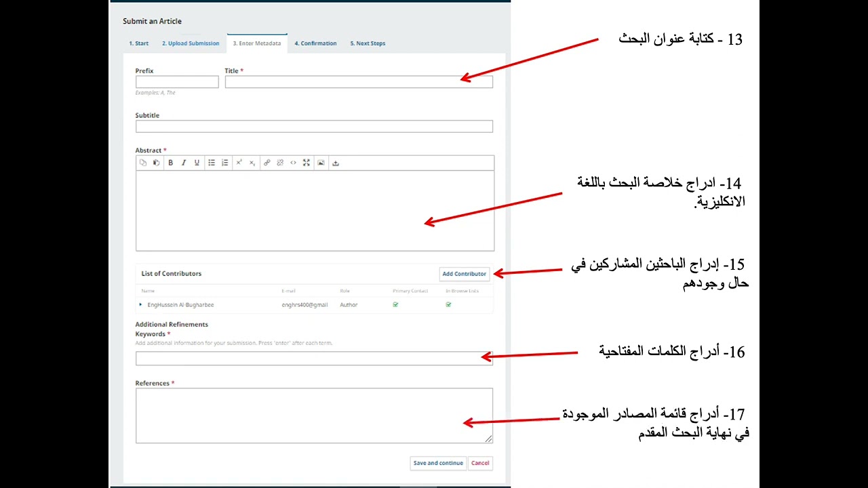Screen dimensions: 868x488
Task: Toggle Italic formatting in Abstract editor
Action: [x=183, y=163]
